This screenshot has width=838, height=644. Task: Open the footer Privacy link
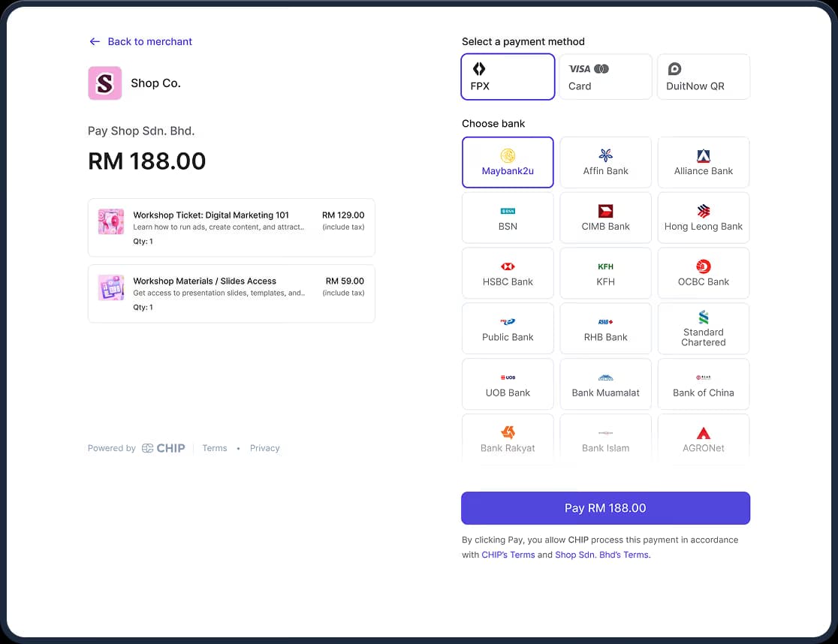click(x=264, y=448)
